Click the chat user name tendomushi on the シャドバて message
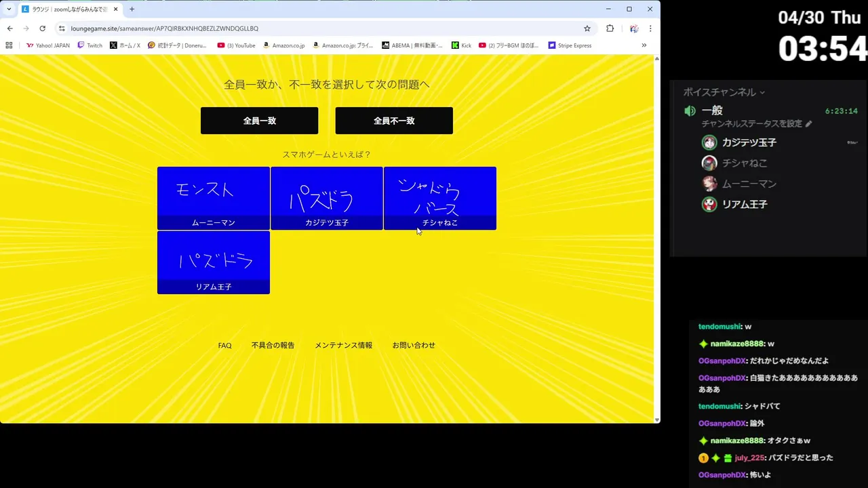 coord(720,407)
